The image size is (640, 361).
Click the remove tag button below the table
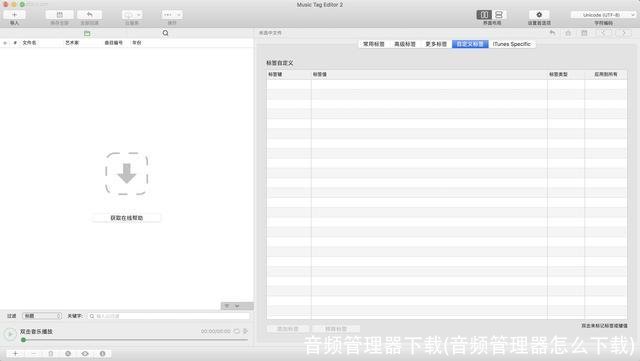(x=336, y=329)
